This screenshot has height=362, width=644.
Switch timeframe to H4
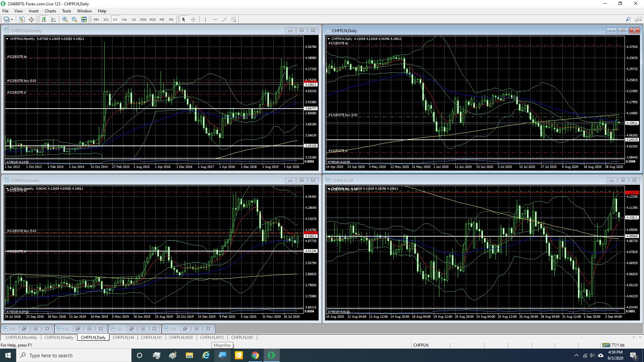(124, 19)
